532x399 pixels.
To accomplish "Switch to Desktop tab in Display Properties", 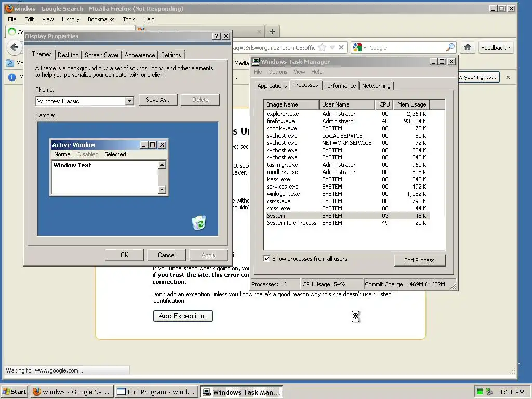I will (x=68, y=55).
